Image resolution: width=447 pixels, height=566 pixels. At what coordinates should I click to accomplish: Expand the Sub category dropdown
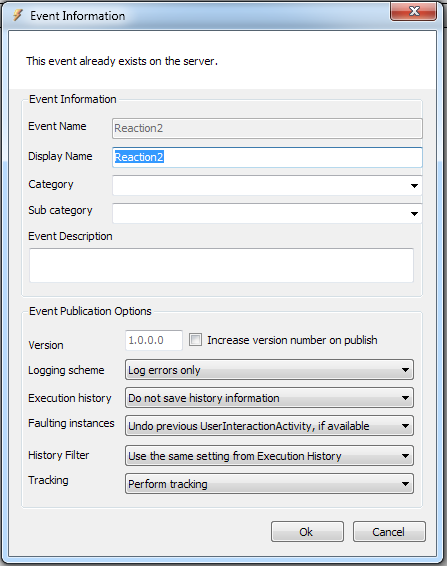click(x=267, y=213)
